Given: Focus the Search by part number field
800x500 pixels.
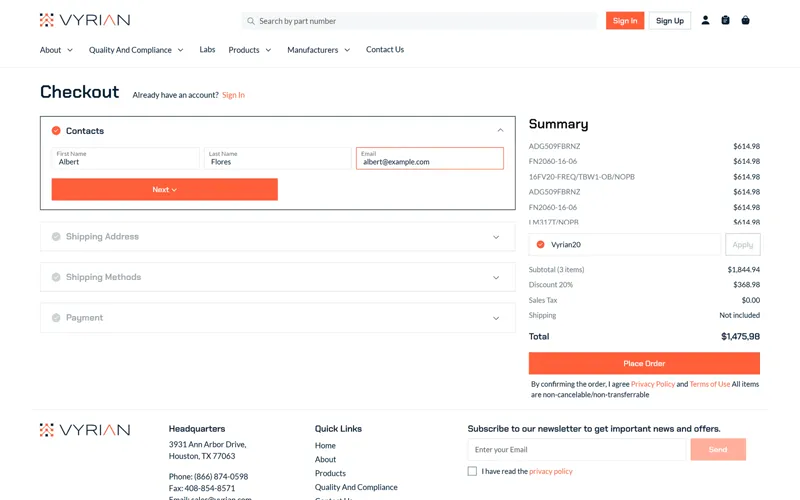Looking at the screenshot, I should point(419,21).
